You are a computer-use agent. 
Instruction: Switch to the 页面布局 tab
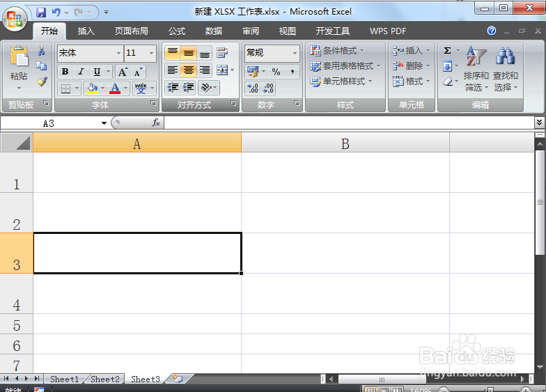tap(131, 31)
